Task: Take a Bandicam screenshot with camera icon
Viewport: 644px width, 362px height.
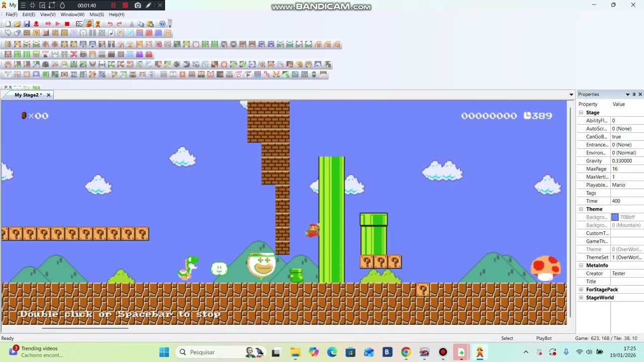Action: [x=138, y=6]
